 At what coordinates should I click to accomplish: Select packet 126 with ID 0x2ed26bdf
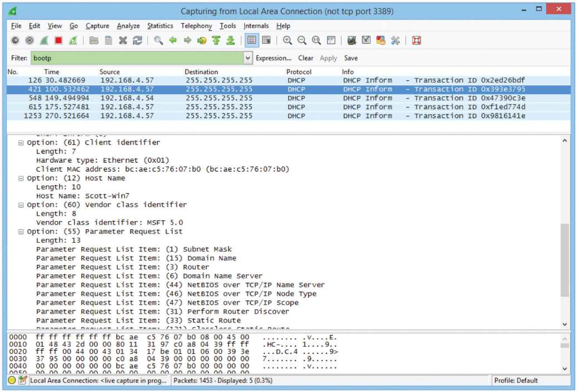289,80
